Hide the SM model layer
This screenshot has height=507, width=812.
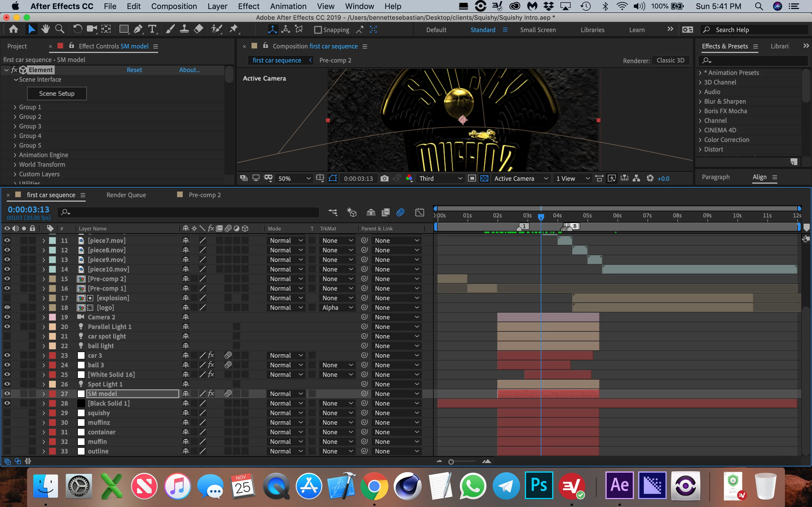point(7,394)
